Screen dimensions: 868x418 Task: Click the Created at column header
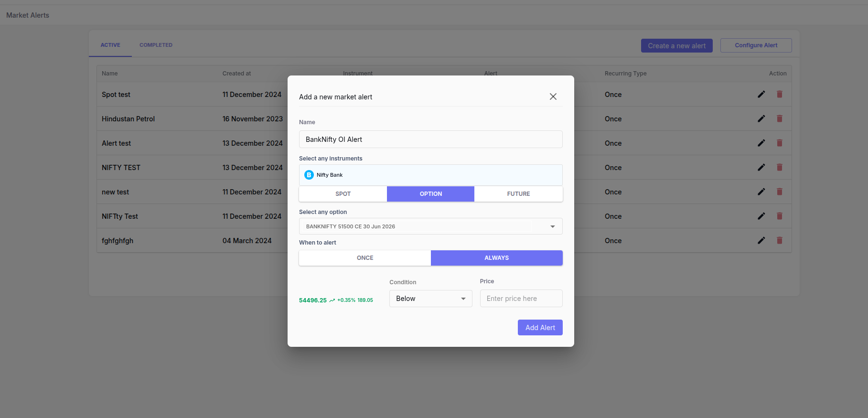pyautogui.click(x=236, y=74)
